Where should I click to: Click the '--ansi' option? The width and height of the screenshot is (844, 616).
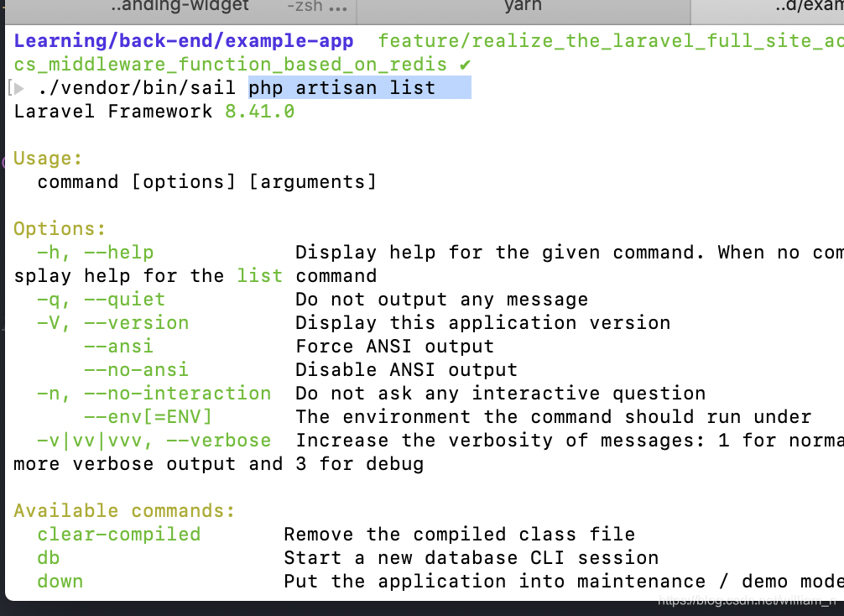coord(118,347)
